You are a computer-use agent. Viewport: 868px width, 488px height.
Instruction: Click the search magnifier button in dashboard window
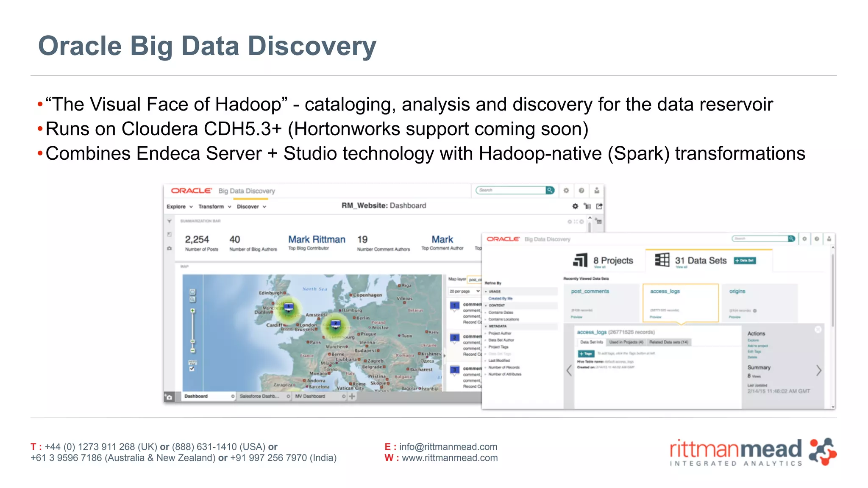tap(550, 190)
